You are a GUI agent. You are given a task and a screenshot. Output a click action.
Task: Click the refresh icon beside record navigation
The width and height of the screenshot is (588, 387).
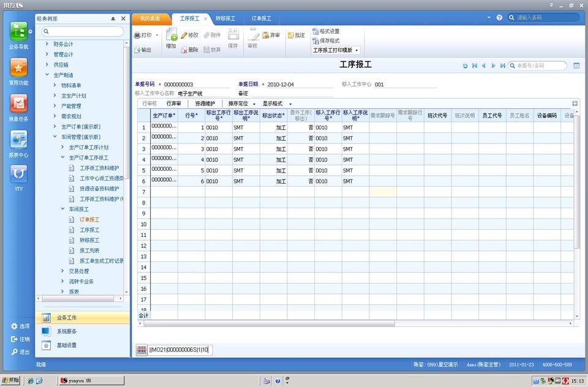(465, 66)
